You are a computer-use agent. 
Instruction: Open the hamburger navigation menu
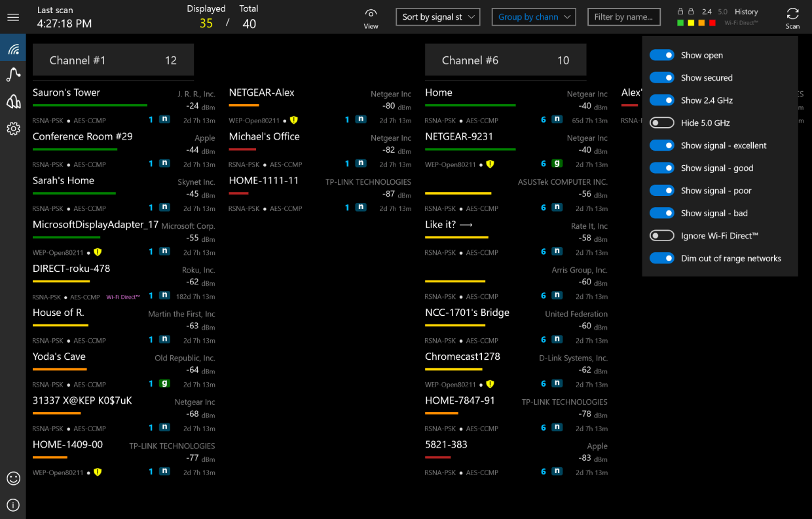click(x=13, y=17)
